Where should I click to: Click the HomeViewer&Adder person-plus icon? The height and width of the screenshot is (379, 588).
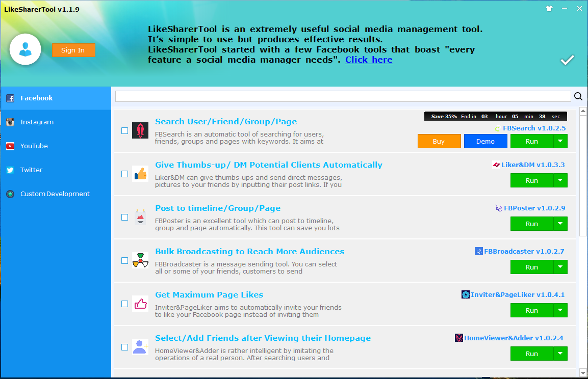(x=140, y=347)
